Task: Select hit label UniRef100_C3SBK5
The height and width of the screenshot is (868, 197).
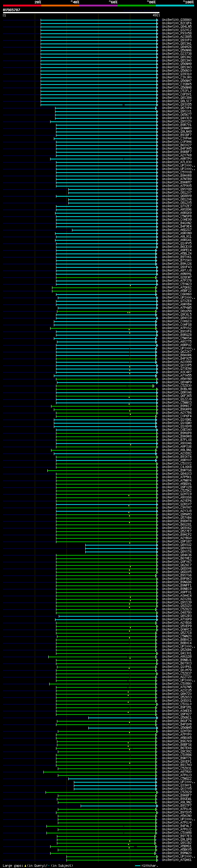Action: pos(177,84)
